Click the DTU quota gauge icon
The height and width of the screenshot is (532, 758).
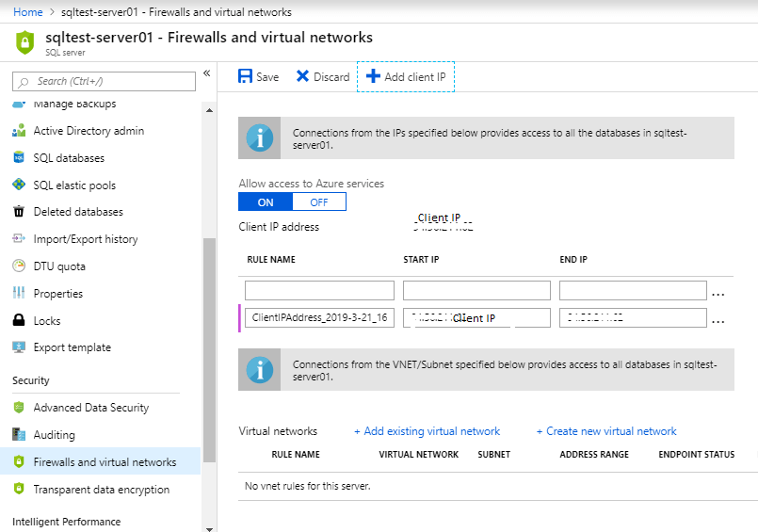(19, 266)
